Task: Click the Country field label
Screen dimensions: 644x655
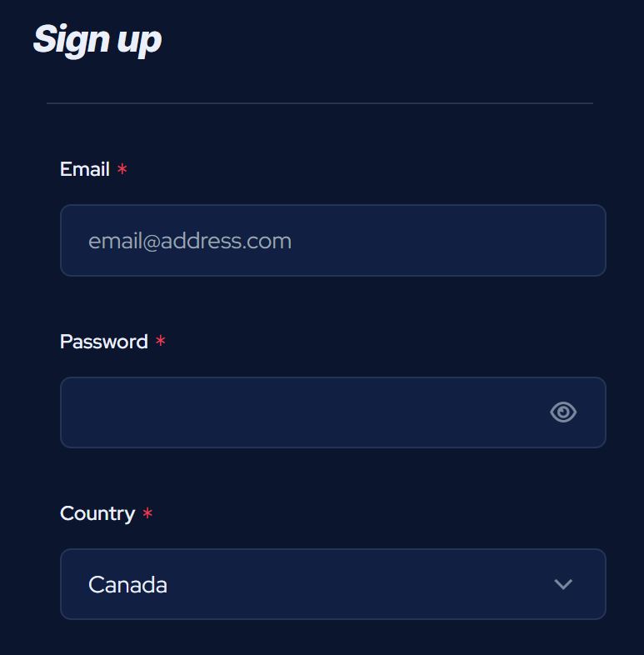Action: (97, 513)
